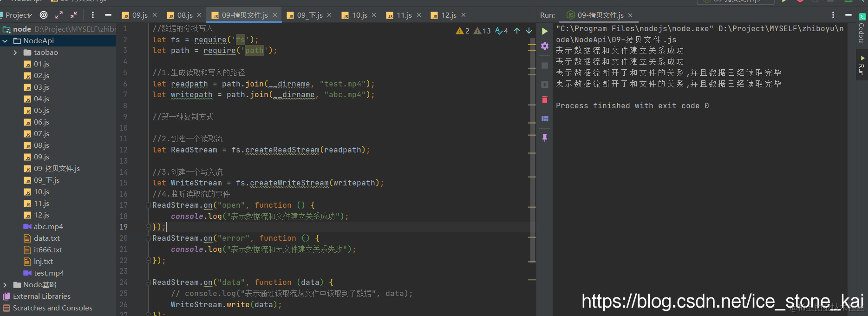
Task: Hide the Project tool window
Action: tap(108, 15)
